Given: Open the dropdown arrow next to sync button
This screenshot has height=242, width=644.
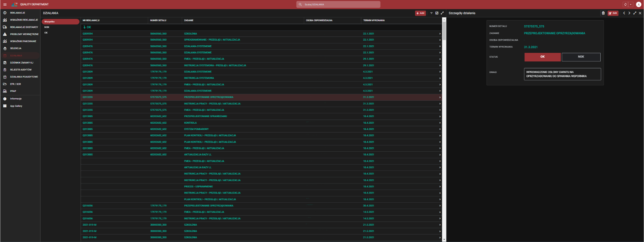Looking at the screenshot, I should (x=630, y=4).
